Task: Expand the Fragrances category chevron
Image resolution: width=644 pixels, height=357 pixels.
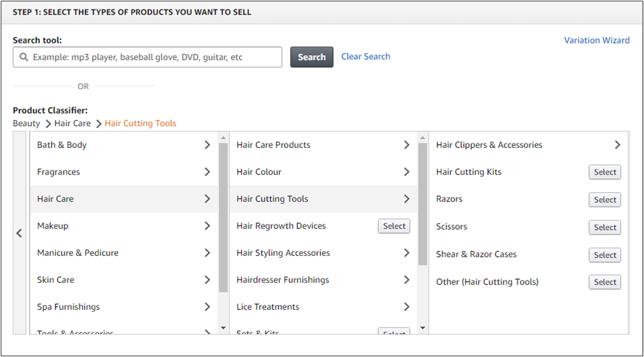Action: (207, 172)
